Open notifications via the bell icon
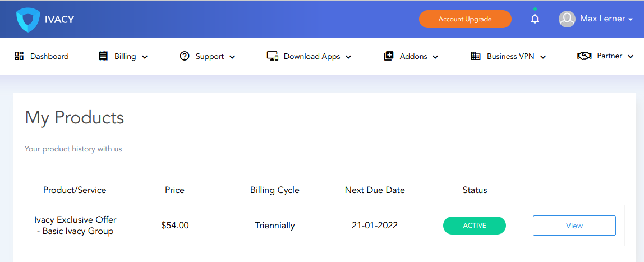Image resolution: width=644 pixels, height=262 pixels. click(535, 19)
